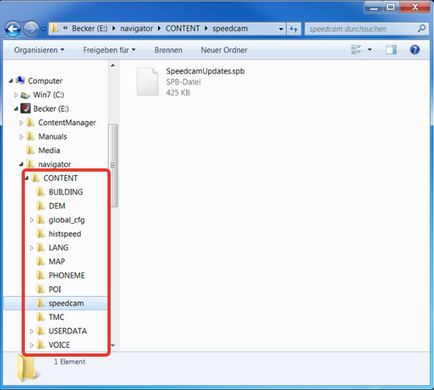Click the search magnifier icon

tap(422, 29)
